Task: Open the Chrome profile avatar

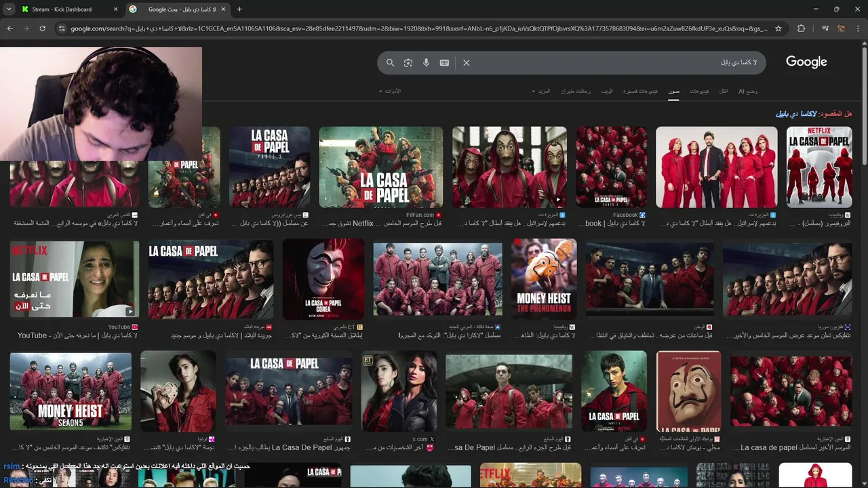Action: pos(841,28)
